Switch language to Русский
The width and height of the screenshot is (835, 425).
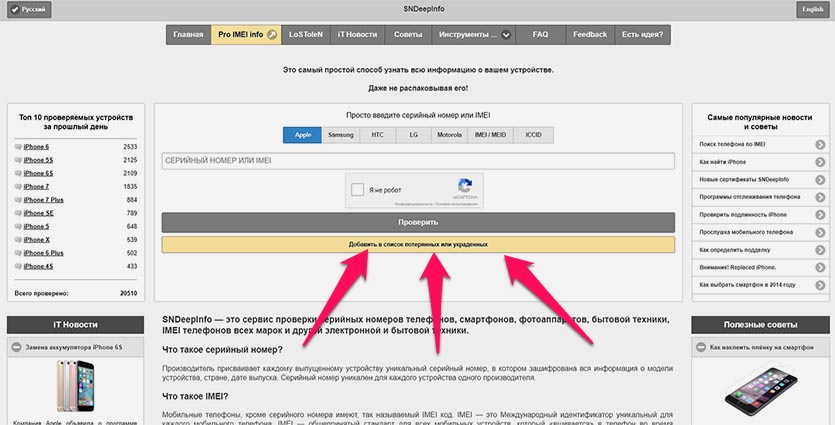click(x=30, y=10)
